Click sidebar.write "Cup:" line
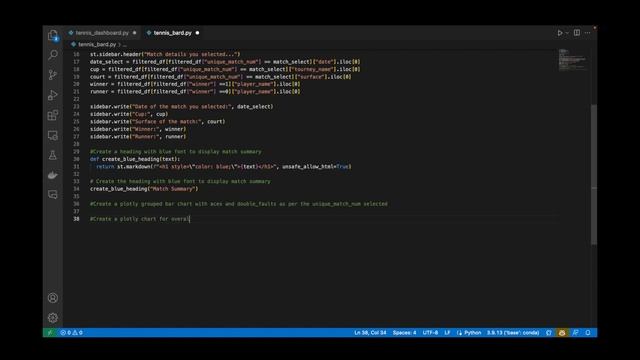This screenshot has width=640, height=360. pyautogui.click(x=129, y=114)
